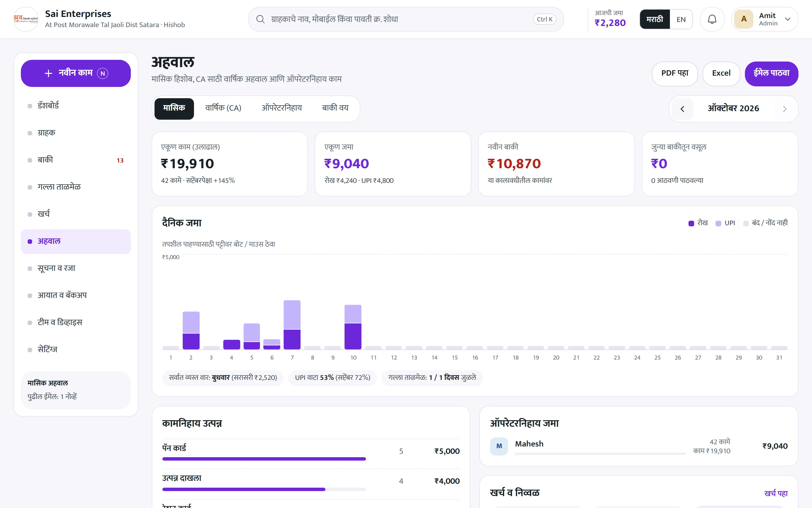This screenshot has height=508, width=812.
Task: Go to previous month arrow
Action: tap(682, 109)
